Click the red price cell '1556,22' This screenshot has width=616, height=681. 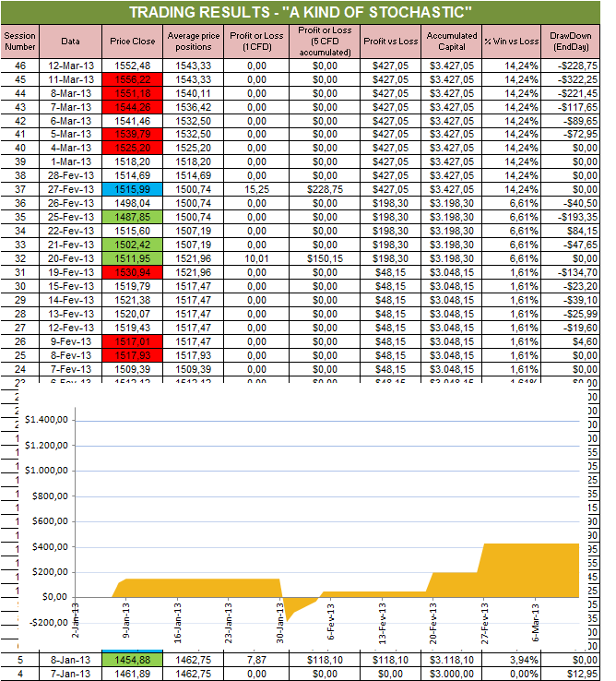pos(133,79)
